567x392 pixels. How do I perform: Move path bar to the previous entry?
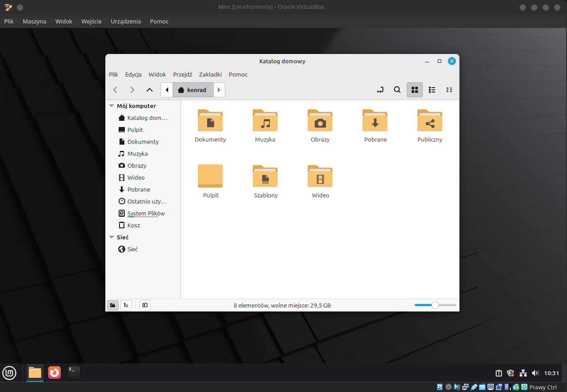[167, 90]
